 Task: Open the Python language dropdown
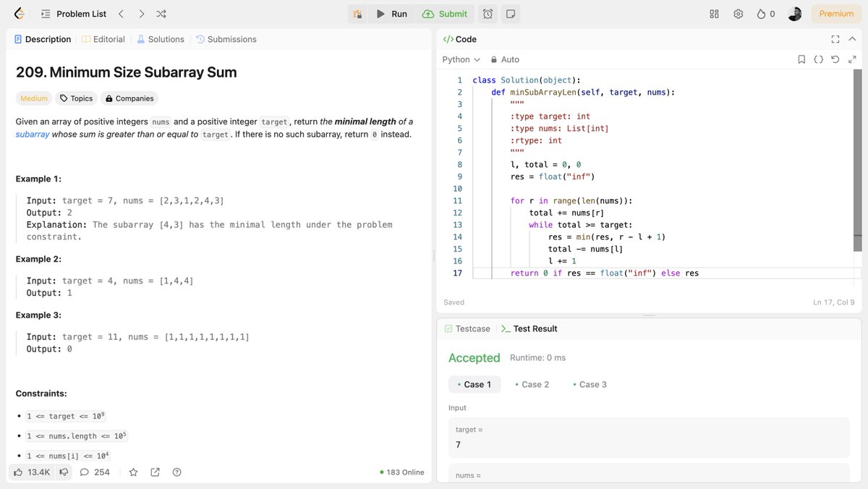(x=461, y=59)
